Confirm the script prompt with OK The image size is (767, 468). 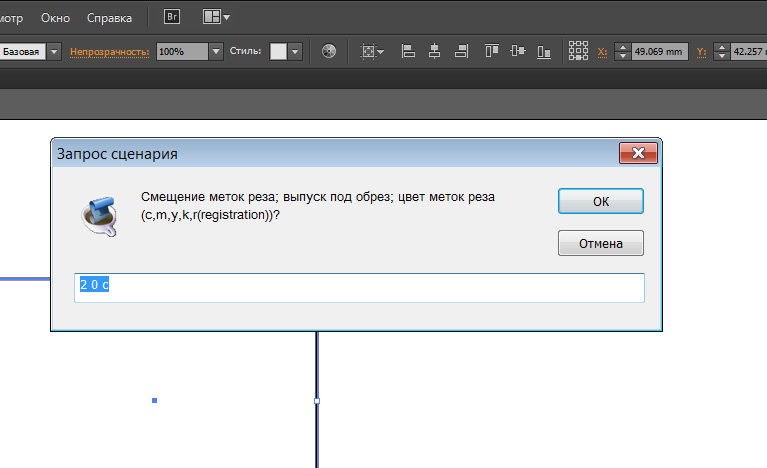coord(601,201)
